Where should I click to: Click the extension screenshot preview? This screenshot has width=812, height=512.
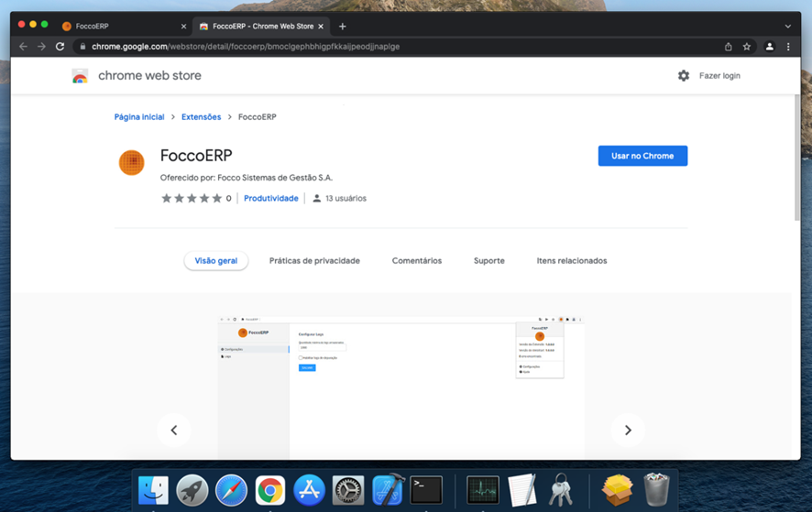pos(401,387)
